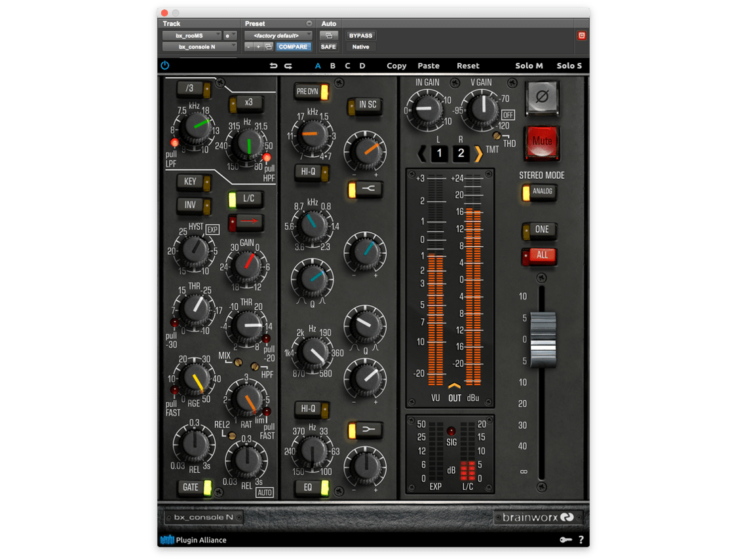Toggle the ONE channel button
The height and width of the screenshot is (560, 747).
[x=539, y=231]
